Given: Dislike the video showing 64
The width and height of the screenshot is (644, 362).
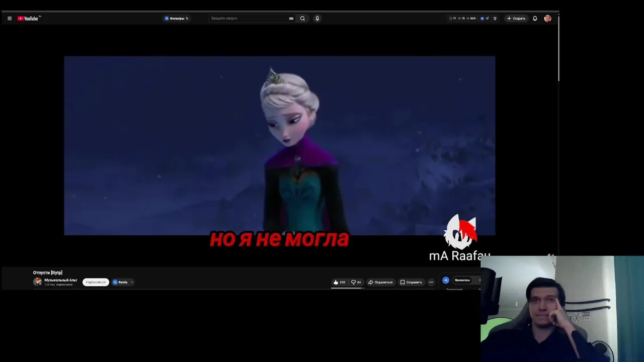Looking at the screenshot, I should tap(356, 282).
